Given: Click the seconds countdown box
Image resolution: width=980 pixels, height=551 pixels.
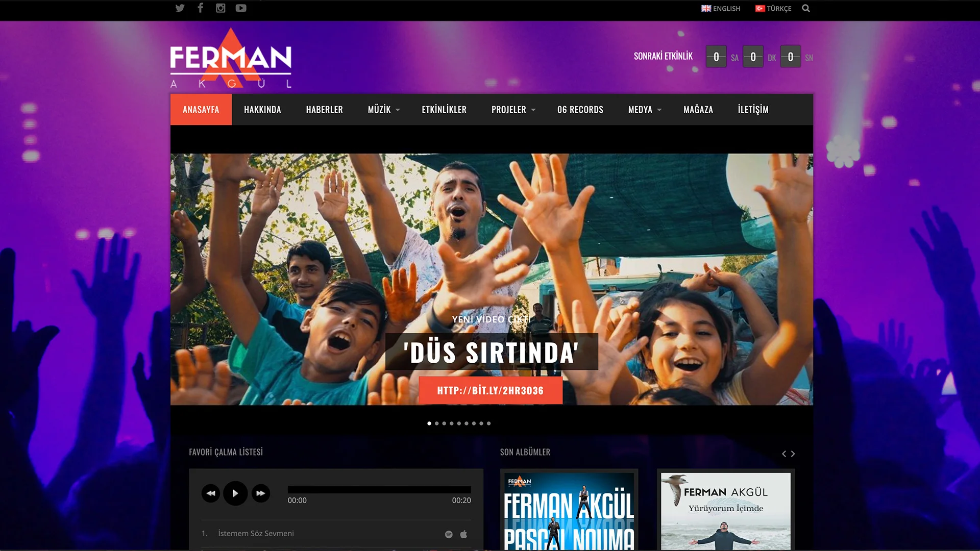Looking at the screenshot, I should (791, 57).
